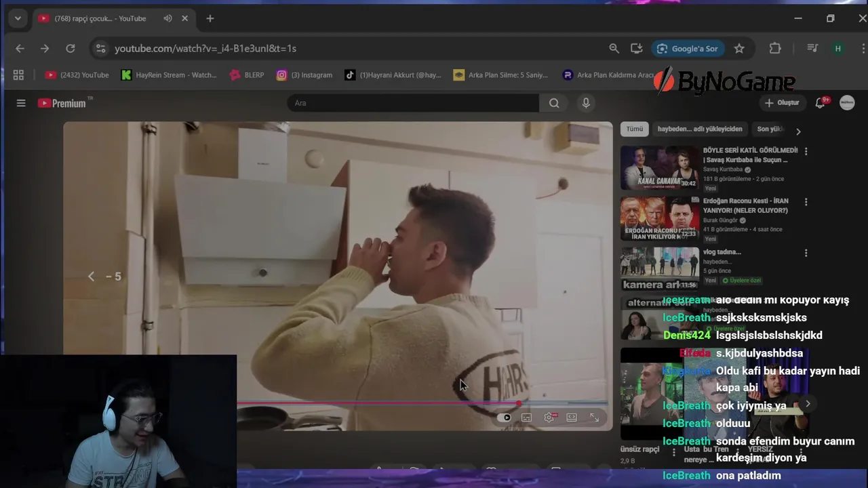Screen dimensions: 868x488
Task: Open the browser extensions puzzle icon
Action: pyautogui.click(x=775, y=48)
